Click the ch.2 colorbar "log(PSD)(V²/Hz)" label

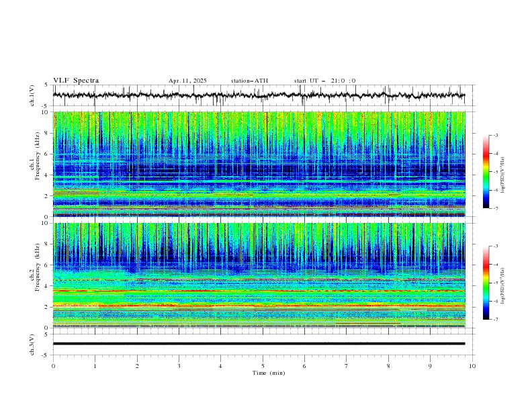coord(503,286)
